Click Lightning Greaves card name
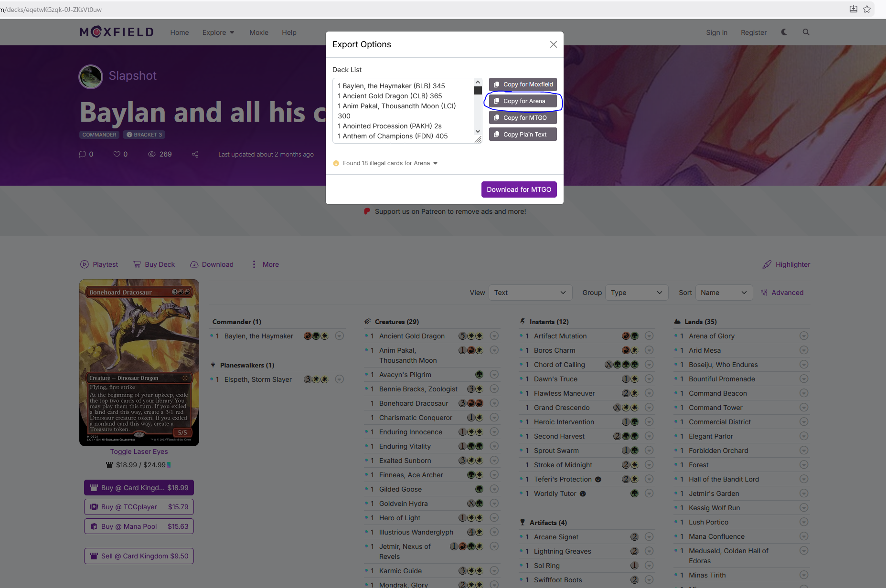The width and height of the screenshot is (886, 588). point(563,551)
